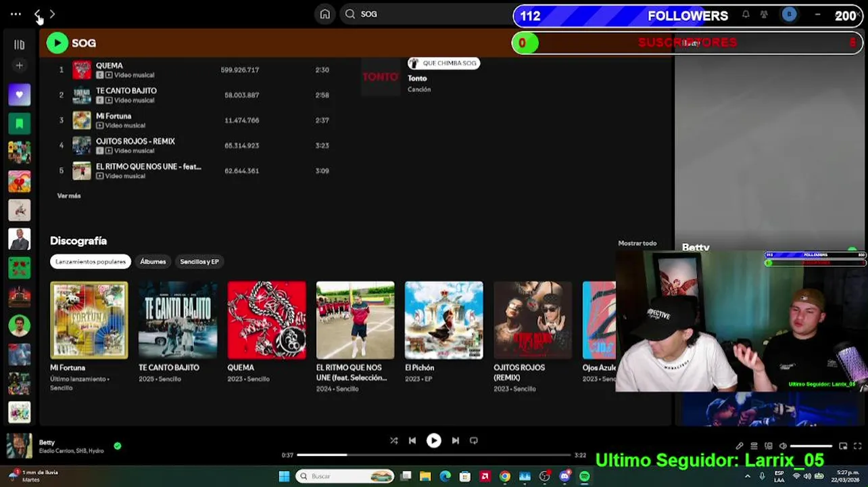Screen dimensions: 868x487
Task: Open Eladio Carrion, SHB, Hydro artist link
Action: click(x=71, y=451)
